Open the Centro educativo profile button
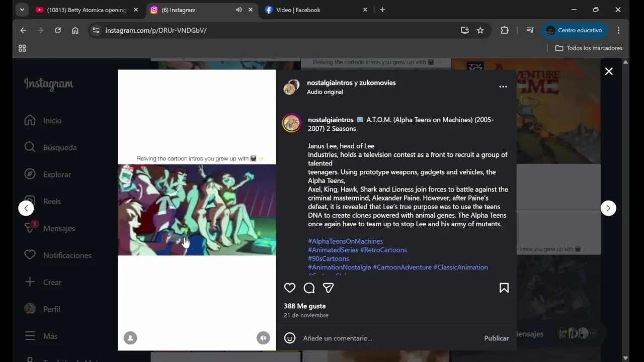The height and width of the screenshot is (362, 644). pos(574,31)
